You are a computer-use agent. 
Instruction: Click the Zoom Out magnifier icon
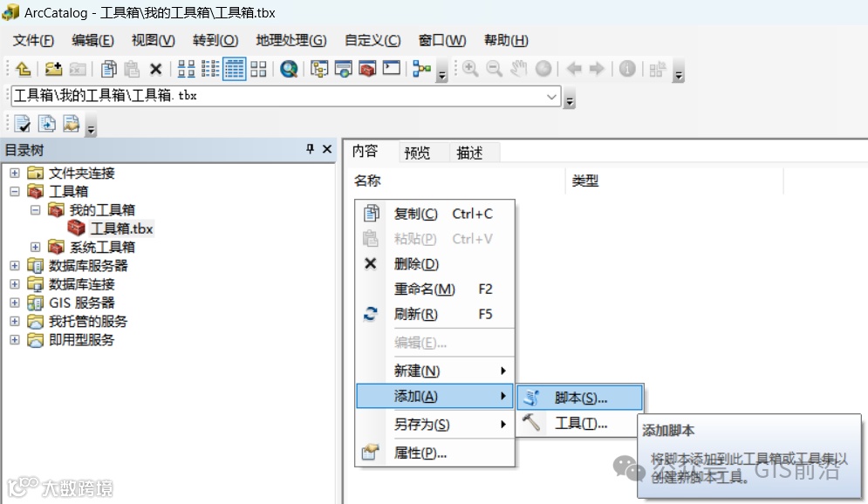click(494, 69)
